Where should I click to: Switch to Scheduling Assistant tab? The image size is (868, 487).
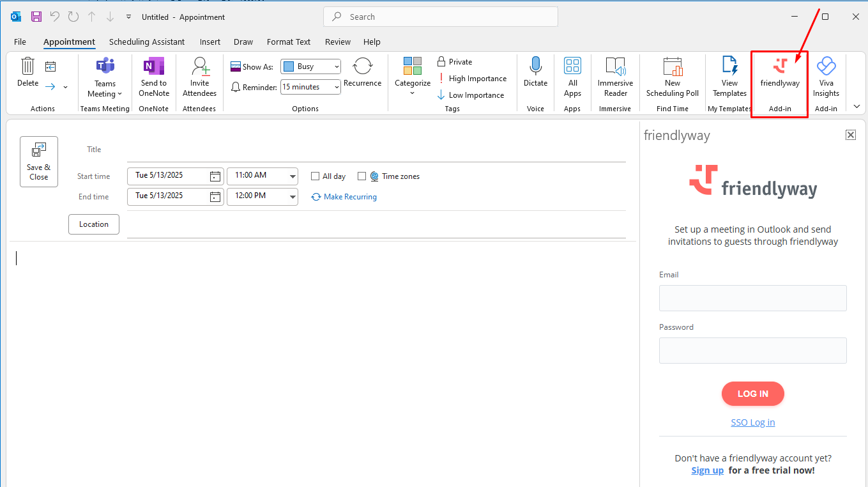pyautogui.click(x=147, y=42)
